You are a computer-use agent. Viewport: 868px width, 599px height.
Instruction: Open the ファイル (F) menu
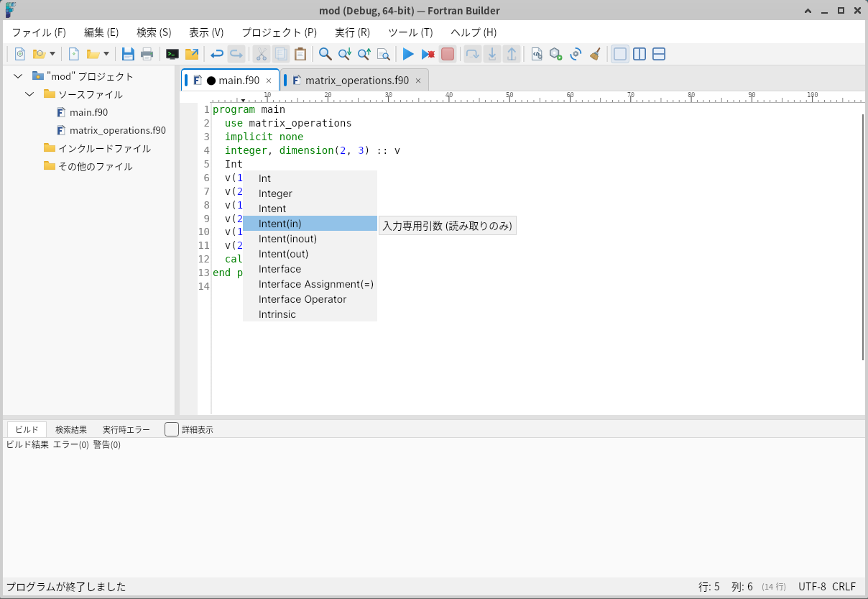(x=39, y=32)
